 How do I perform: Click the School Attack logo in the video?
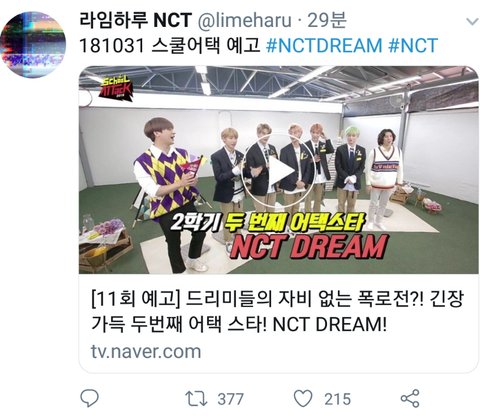point(115,88)
